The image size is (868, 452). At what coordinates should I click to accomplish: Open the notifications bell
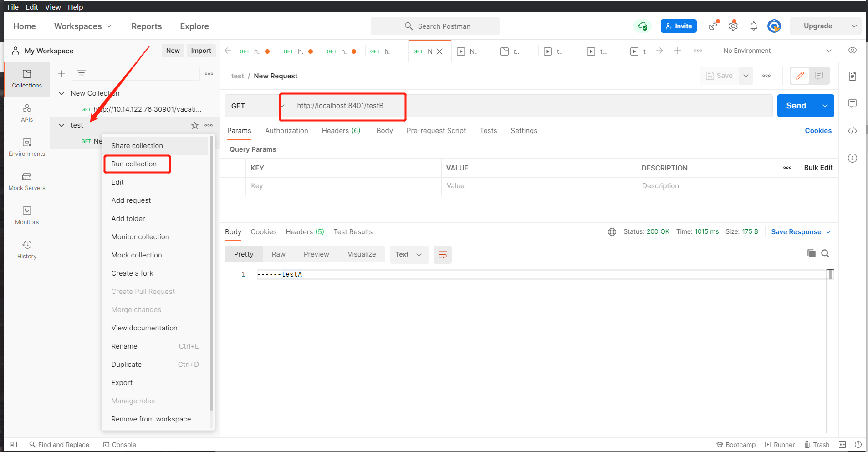click(754, 26)
